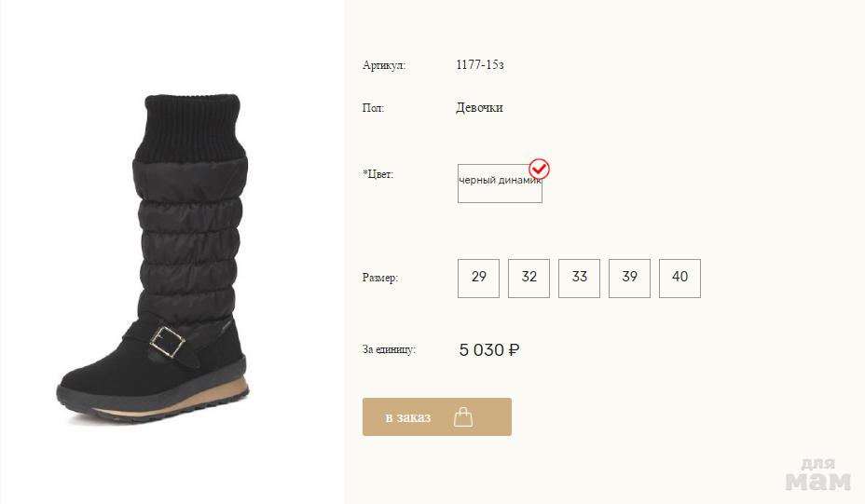Click the "*Цвет:" field label
Image resolution: width=865 pixels, height=504 pixels.
click(378, 174)
